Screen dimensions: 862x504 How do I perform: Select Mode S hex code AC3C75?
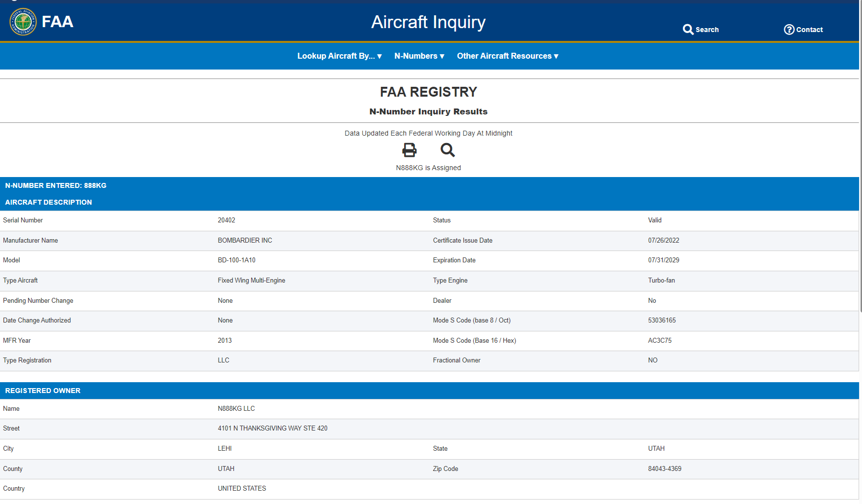(660, 341)
